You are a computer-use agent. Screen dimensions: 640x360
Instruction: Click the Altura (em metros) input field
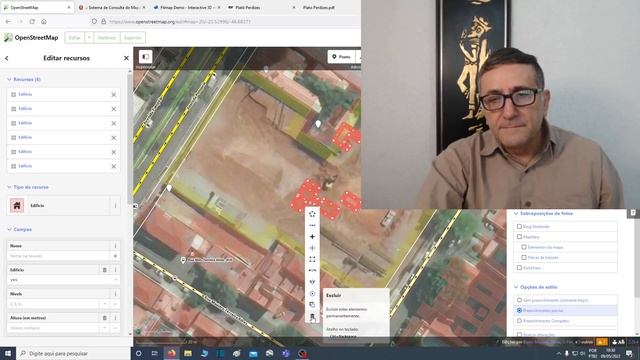tap(53, 328)
